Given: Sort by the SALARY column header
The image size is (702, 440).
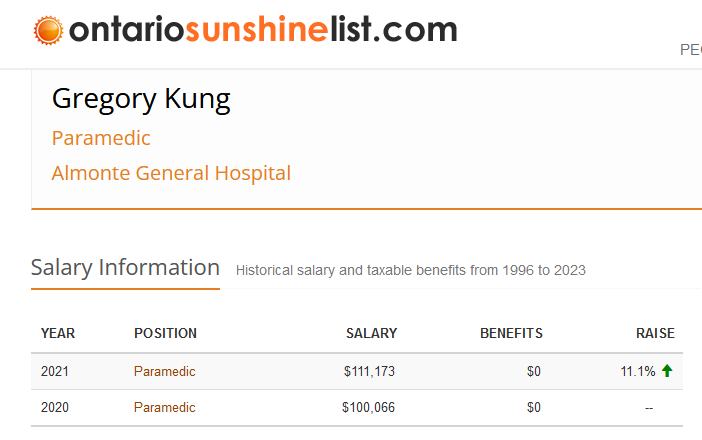Looking at the screenshot, I should [x=371, y=333].
